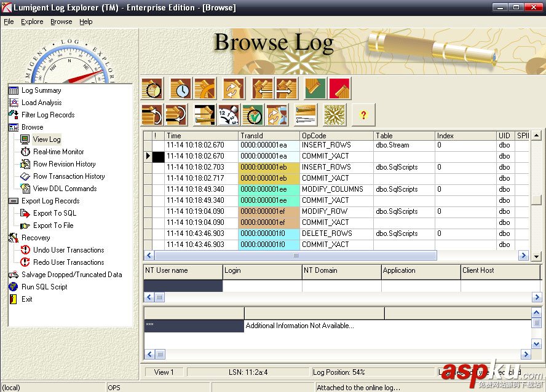Click the Additional Information Not Available text
Screen dimensions: 546x392
tap(299, 326)
